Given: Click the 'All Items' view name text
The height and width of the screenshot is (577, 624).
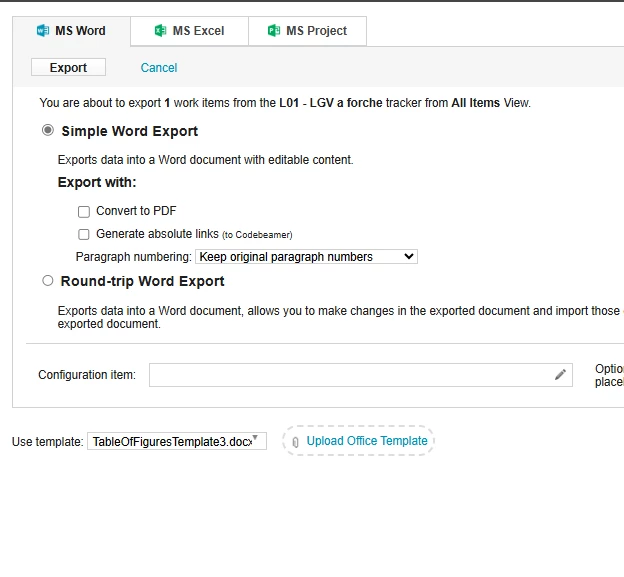Looking at the screenshot, I should (x=475, y=103).
